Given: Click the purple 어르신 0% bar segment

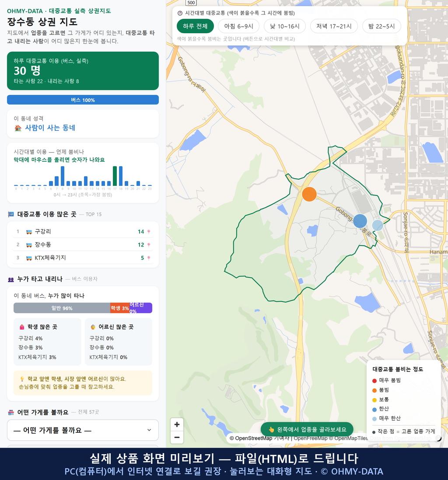Looking at the screenshot, I should [x=141, y=308].
